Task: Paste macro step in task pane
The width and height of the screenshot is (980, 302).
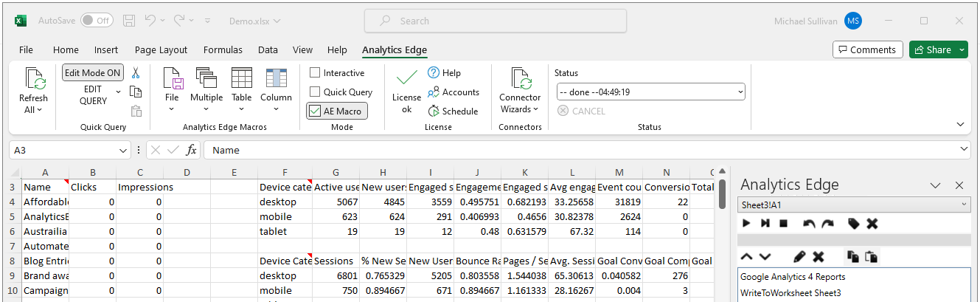Action: pos(871,256)
